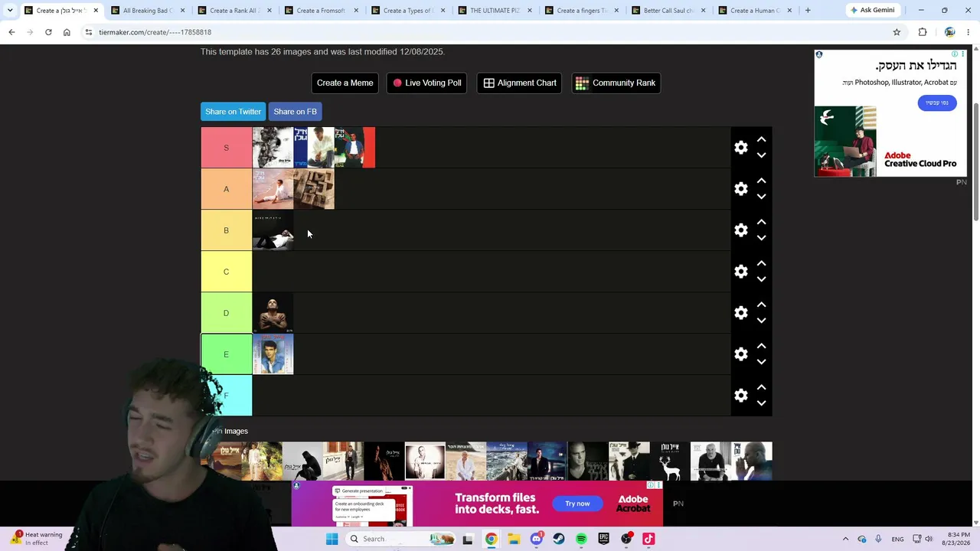The height and width of the screenshot is (551, 980).
Task: Switch to Create a Human tab
Action: (753, 11)
